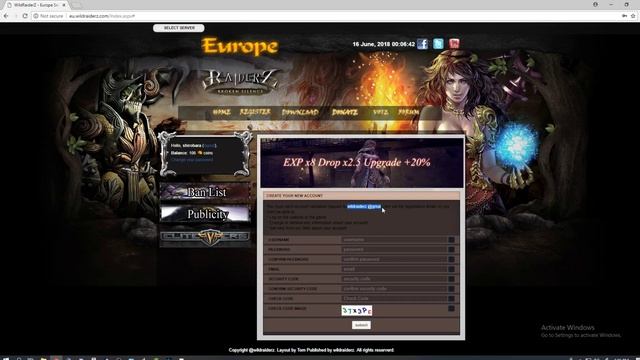The image size is (640, 360).
Task: Open the FORUM navigation item
Action: [x=409, y=112]
